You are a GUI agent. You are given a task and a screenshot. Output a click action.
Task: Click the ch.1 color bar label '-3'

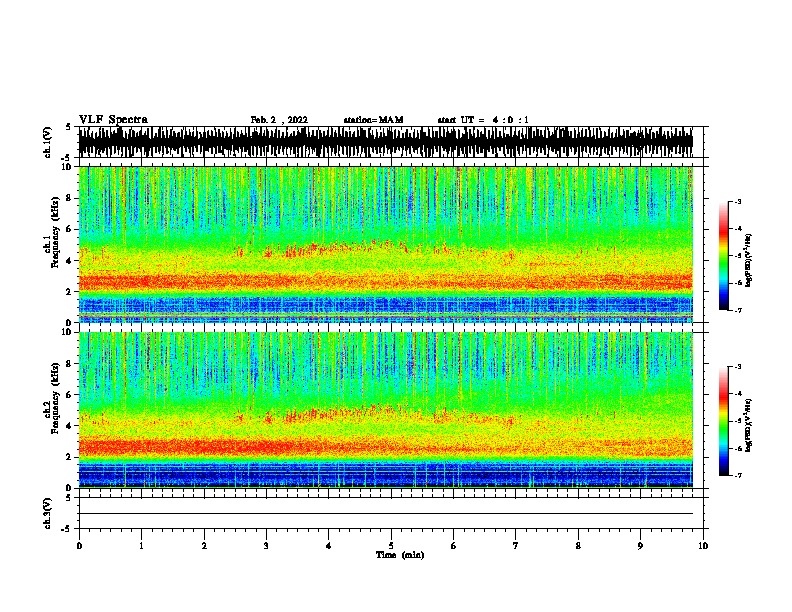pyautogui.click(x=737, y=202)
